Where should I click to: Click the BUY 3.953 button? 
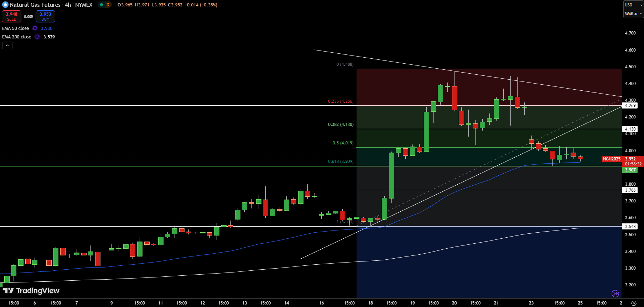coord(45,16)
